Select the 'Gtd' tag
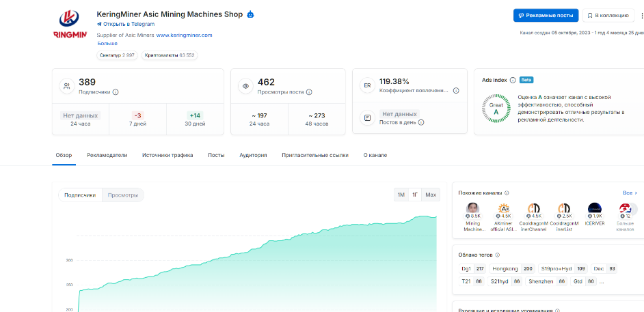 coord(583,281)
